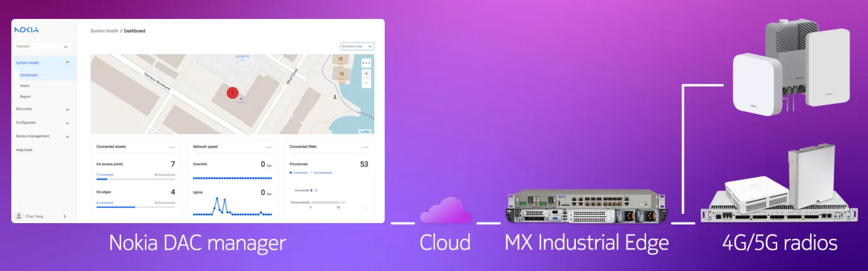The image size is (868, 271).
Task: Toggle Connected legend in Connected SIMs chart
Action: point(298,173)
